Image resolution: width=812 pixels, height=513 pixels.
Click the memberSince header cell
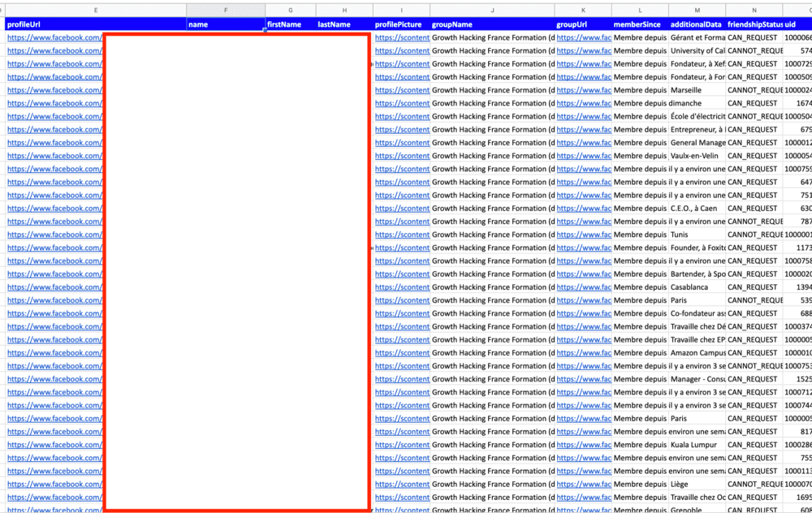click(640, 24)
